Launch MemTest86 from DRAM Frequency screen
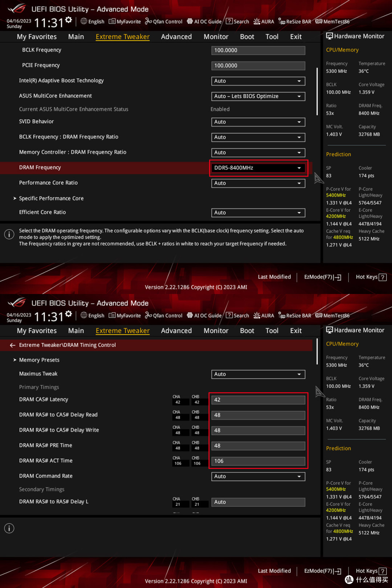392x588 pixels. click(332, 21)
